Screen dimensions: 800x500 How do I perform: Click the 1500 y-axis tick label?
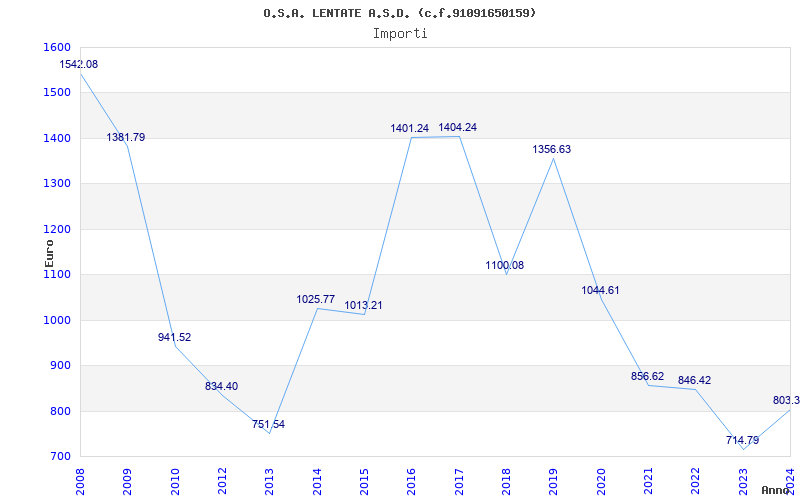click(x=56, y=92)
